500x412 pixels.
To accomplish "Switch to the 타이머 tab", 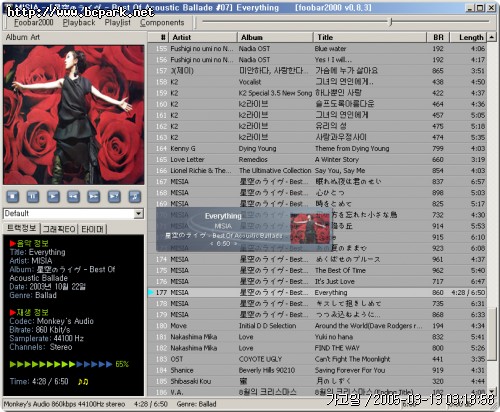I will (92, 229).
